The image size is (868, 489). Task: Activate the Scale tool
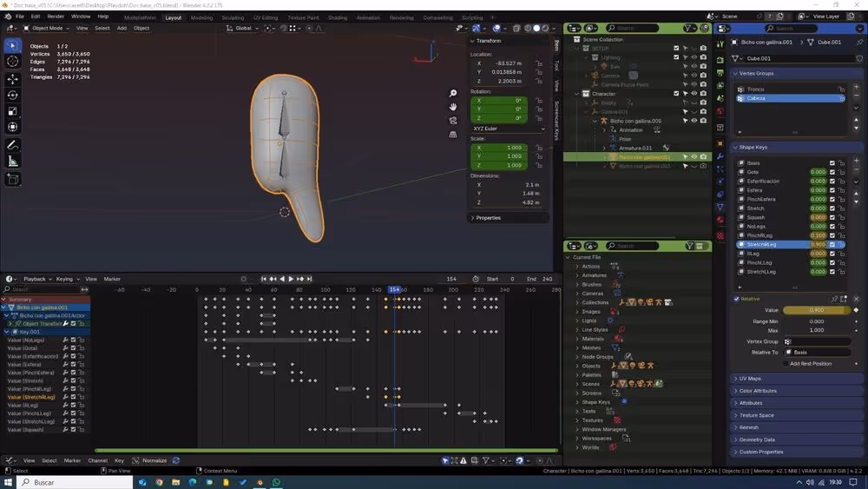[x=13, y=111]
